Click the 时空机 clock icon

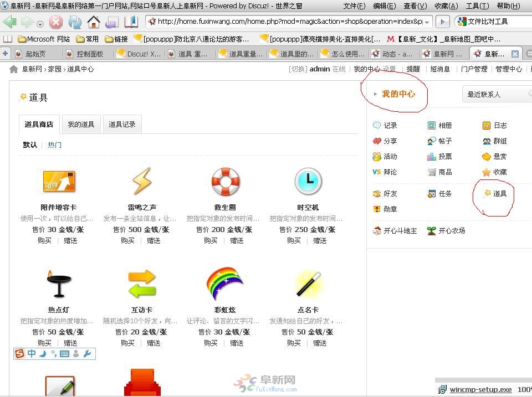tap(308, 182)
